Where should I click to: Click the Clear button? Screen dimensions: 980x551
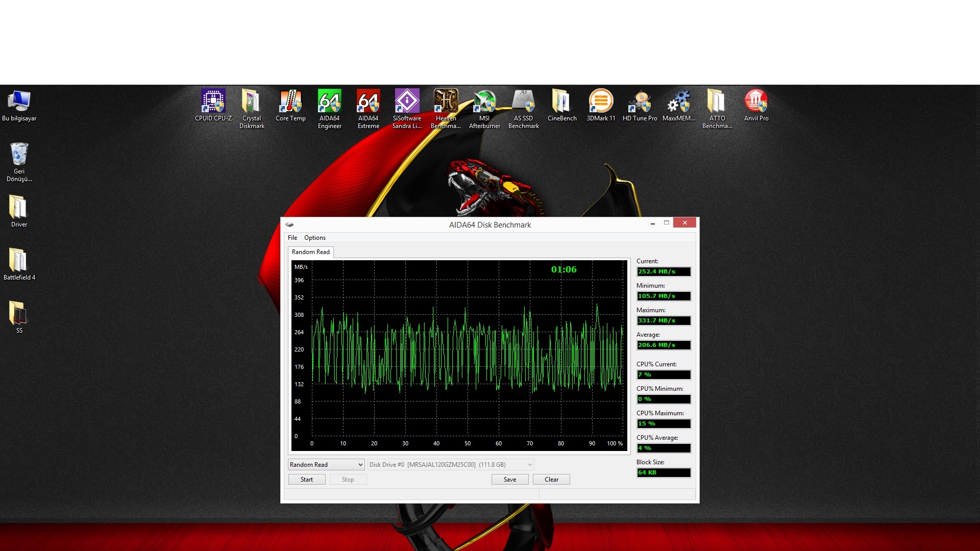[551, 480]
